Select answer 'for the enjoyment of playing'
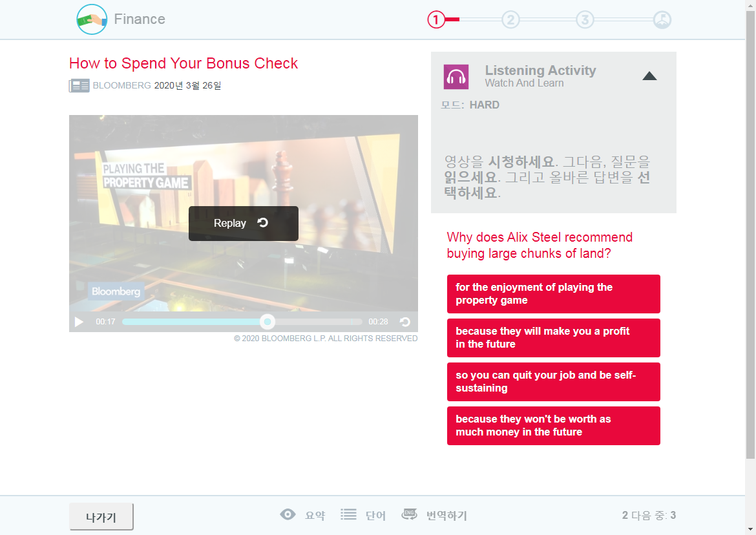Viewport: 756px width, 535px height. click(x=554, y=294)
